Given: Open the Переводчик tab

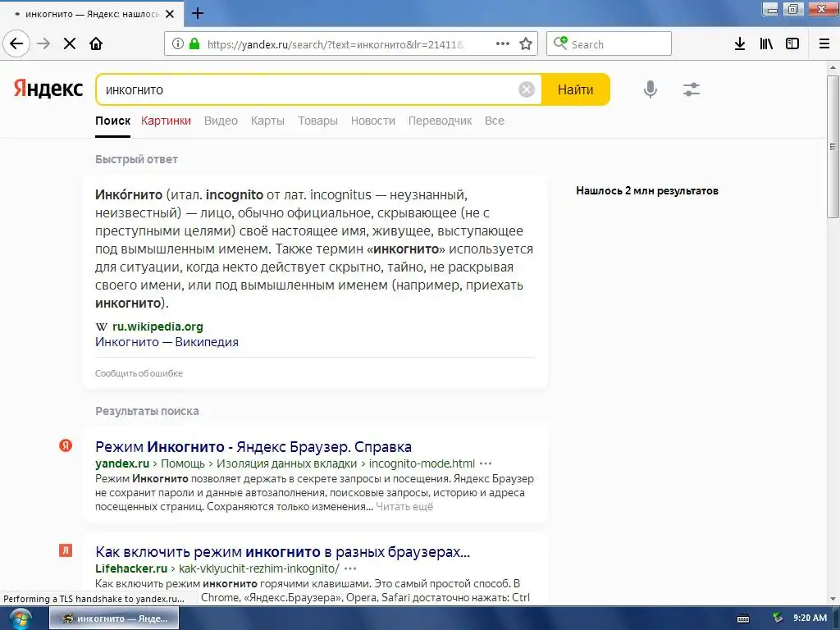Looking at the screenshot, I should click(440, 121).
